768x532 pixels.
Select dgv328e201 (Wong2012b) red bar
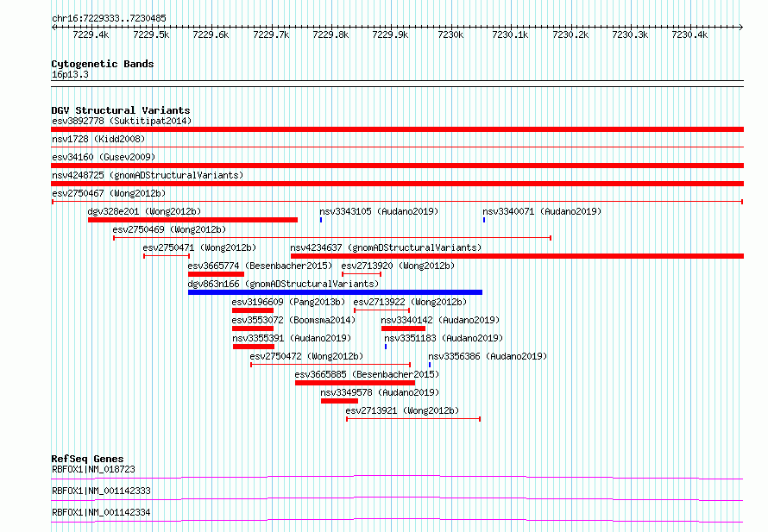[x=192, y=220]
